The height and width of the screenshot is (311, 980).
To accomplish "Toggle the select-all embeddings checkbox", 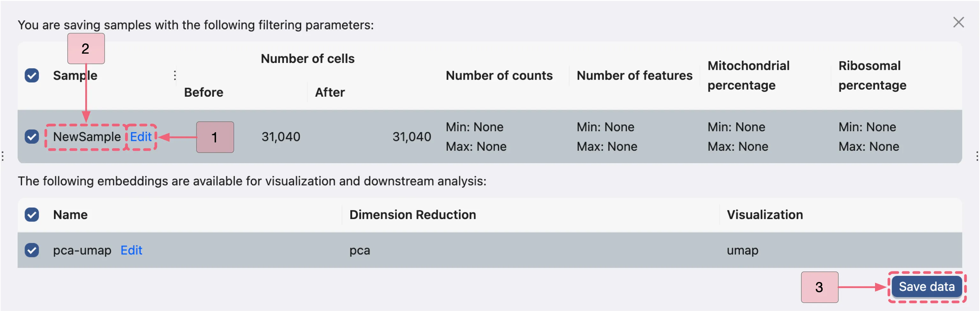I will [32, 215].
